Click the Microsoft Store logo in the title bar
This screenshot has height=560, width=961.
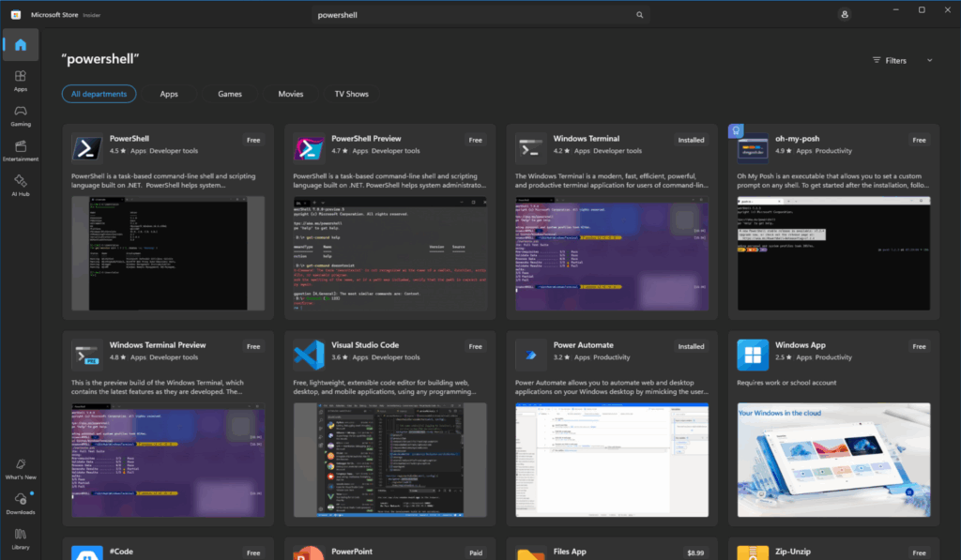pyautogui.click(x=15, y=15)
